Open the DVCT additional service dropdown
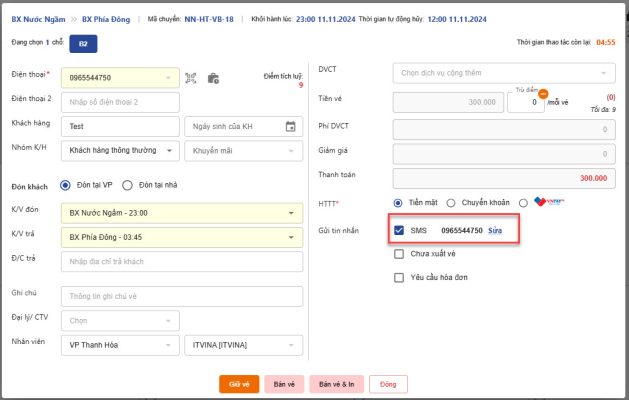The height and width of the screenshot is (400, 629). point(505,73)
